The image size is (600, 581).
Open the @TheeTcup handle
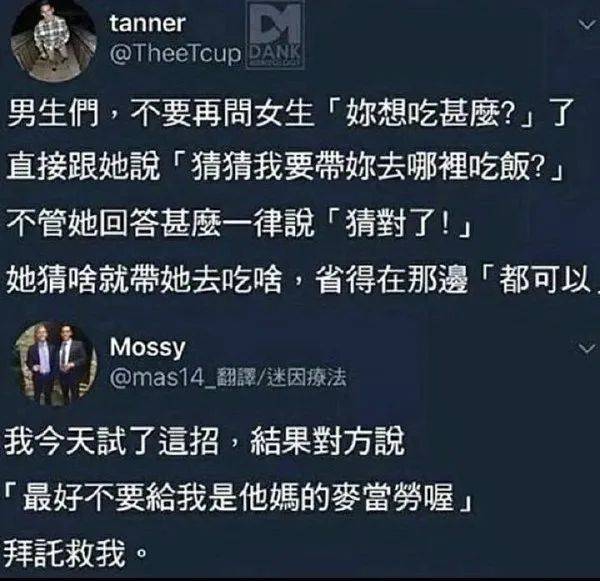point(176,54)
